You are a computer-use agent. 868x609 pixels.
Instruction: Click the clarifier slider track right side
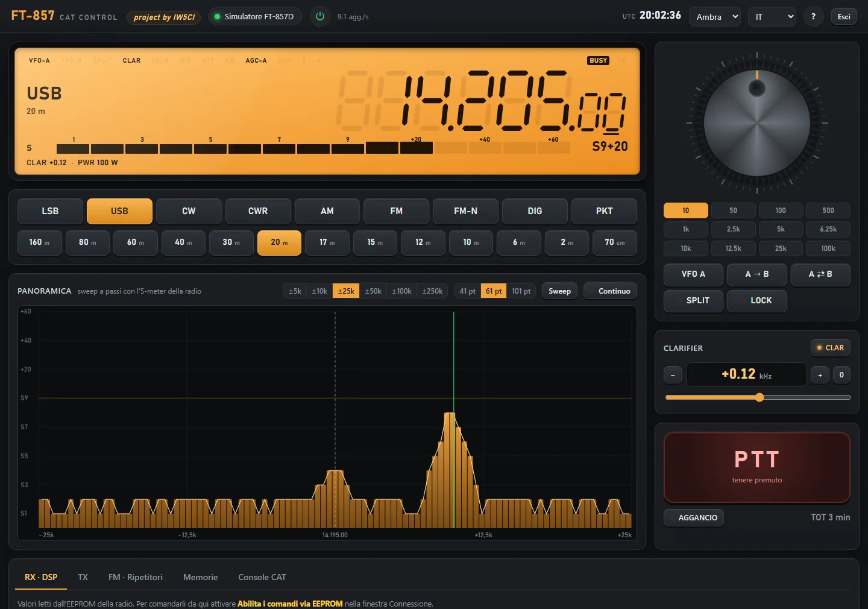[x=808, y=397]
